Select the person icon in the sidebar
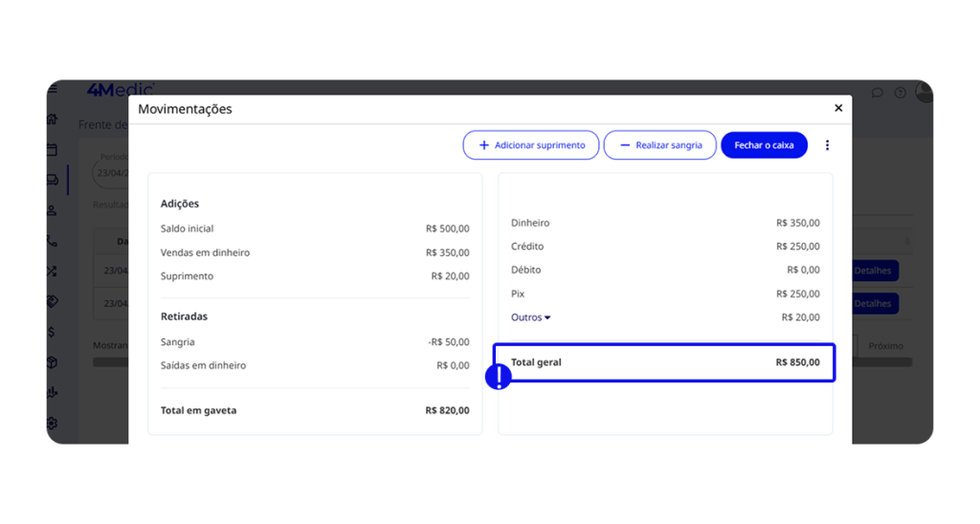Viewport: 980px width, 524px height. (x=52, y=210)
